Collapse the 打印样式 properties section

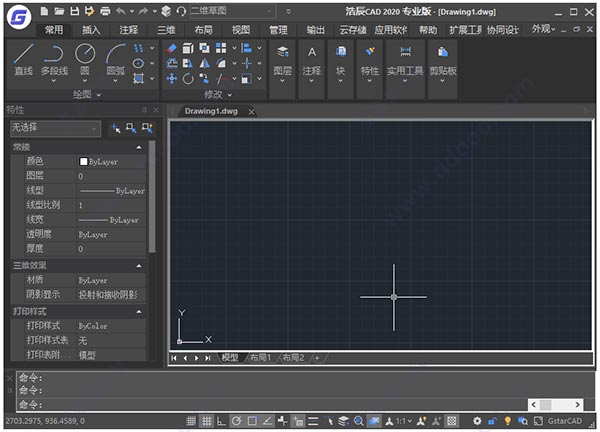pos(139,311)
